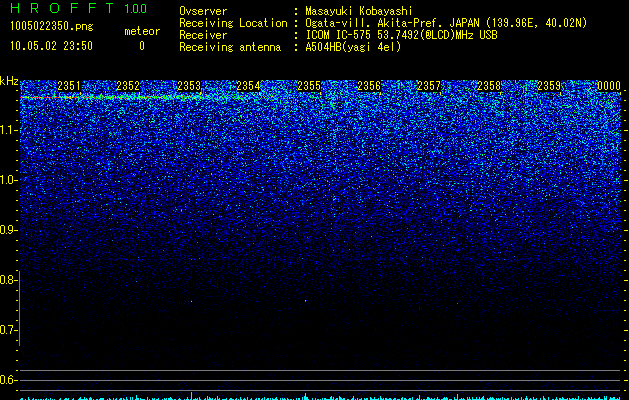Click the 0.8 frequency axis label

tap(8, 280)
